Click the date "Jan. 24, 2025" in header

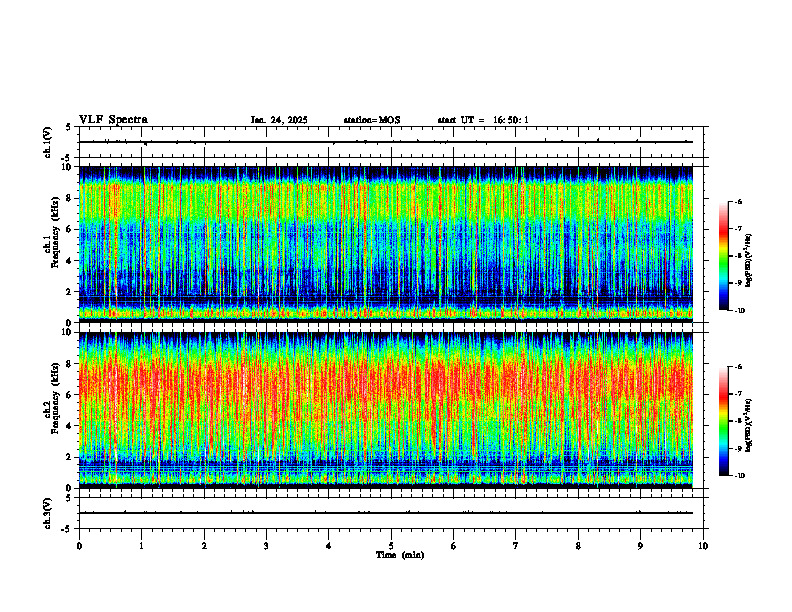[279, 120]
